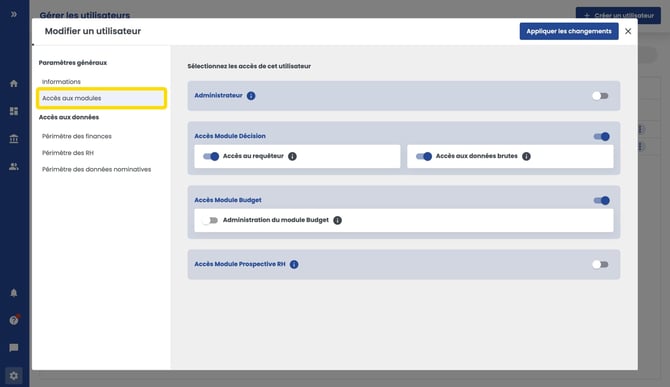Image resolution: width=670 pixels, height=387 pixels.
Task: Open settings gear icon in sidebar
Action: coord(14,375)
